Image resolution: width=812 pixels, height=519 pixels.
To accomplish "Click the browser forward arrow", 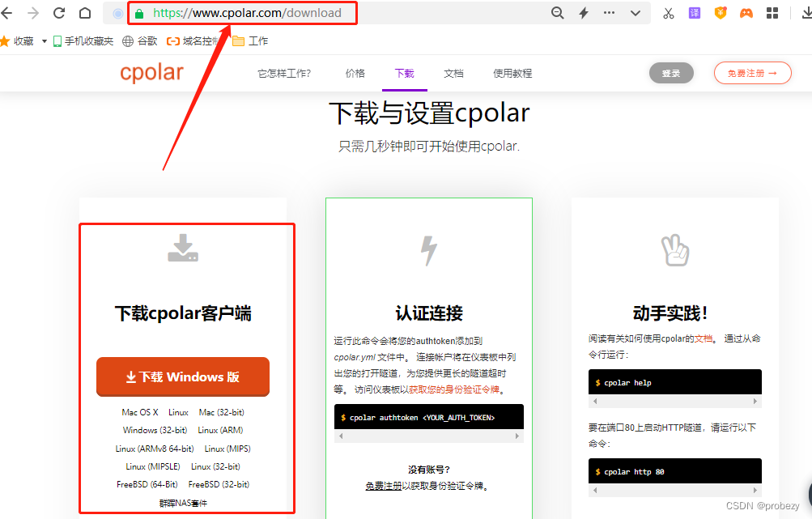I will click(x=32, y=13).
